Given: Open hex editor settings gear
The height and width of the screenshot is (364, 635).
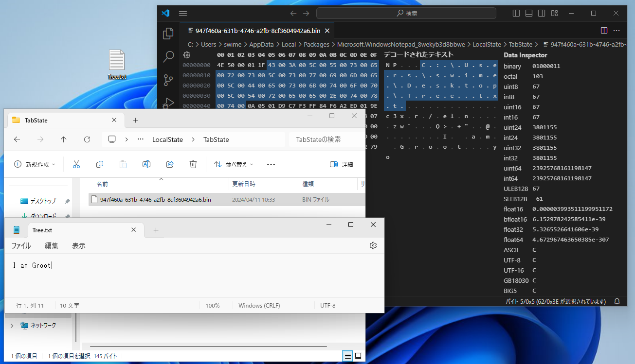Looking at the screenshot, I should click(x=186, y=55).
